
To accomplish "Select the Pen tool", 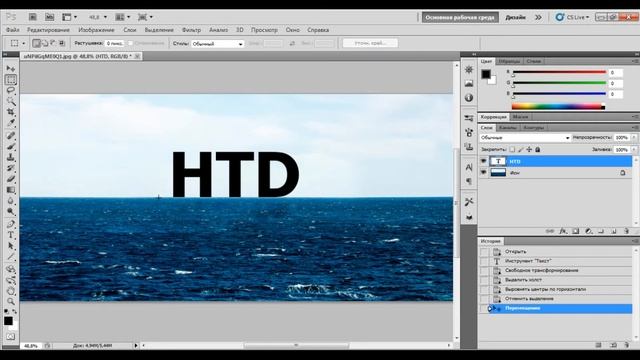I will pyautogui.click(x=11, y=224).
